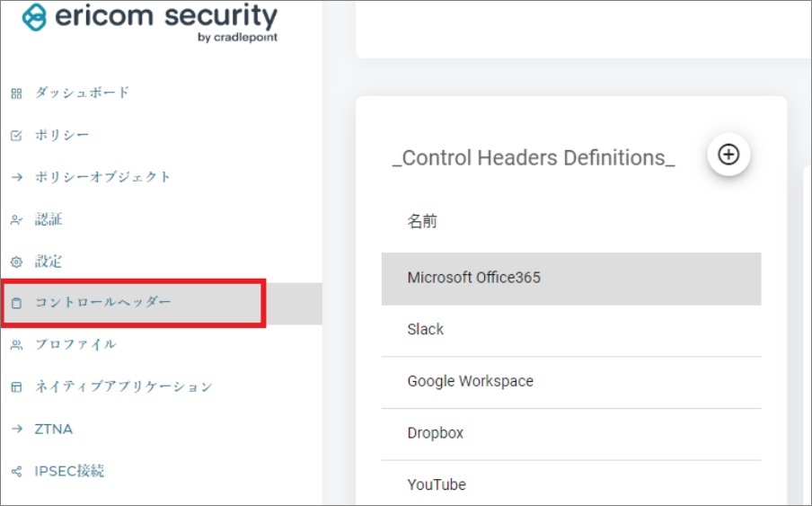
Task: Click the ericom security logo
Action: [x=149, y=22]
